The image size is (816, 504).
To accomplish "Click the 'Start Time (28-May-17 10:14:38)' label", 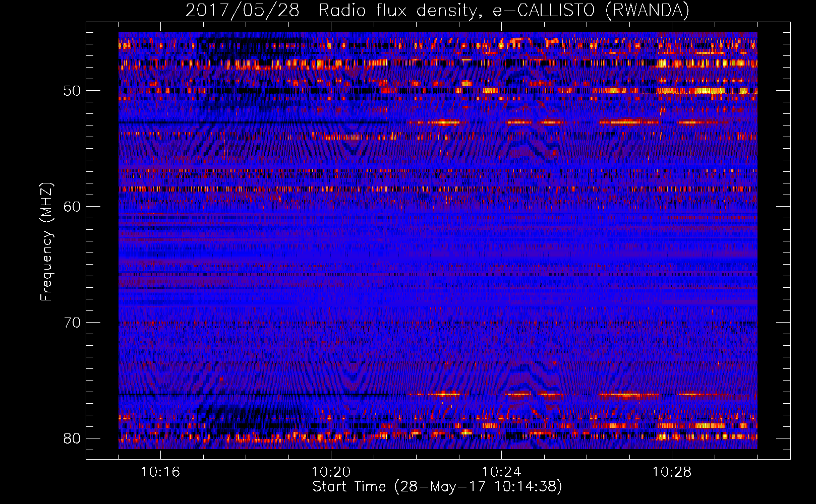I will pyautogui.click(x=437, y=487).
